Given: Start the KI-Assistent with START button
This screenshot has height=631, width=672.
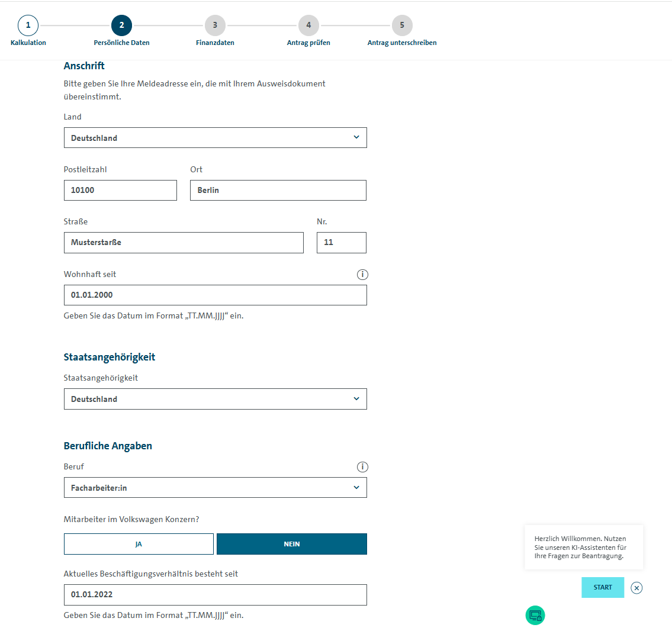Looking at the screenshot, I should tap(603, 587).
